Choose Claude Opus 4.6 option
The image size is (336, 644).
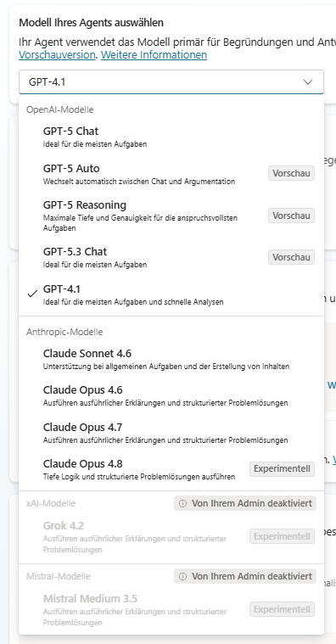(x=171, y=395)
